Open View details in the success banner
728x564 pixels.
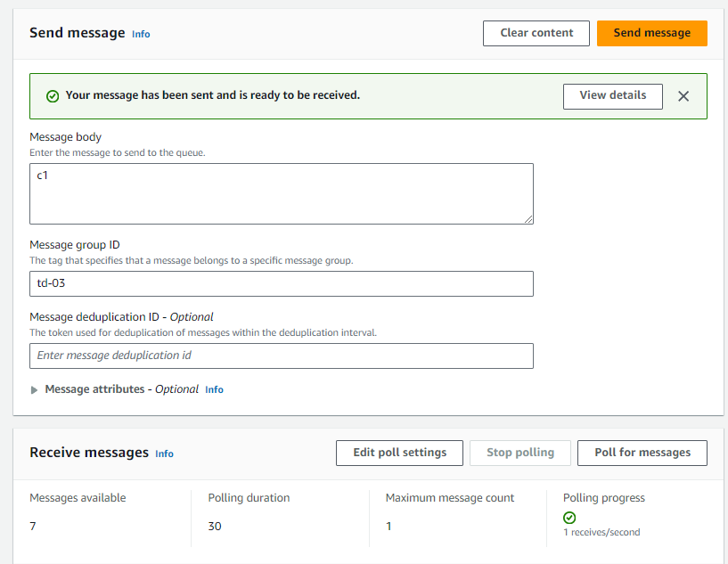point(612,96)
